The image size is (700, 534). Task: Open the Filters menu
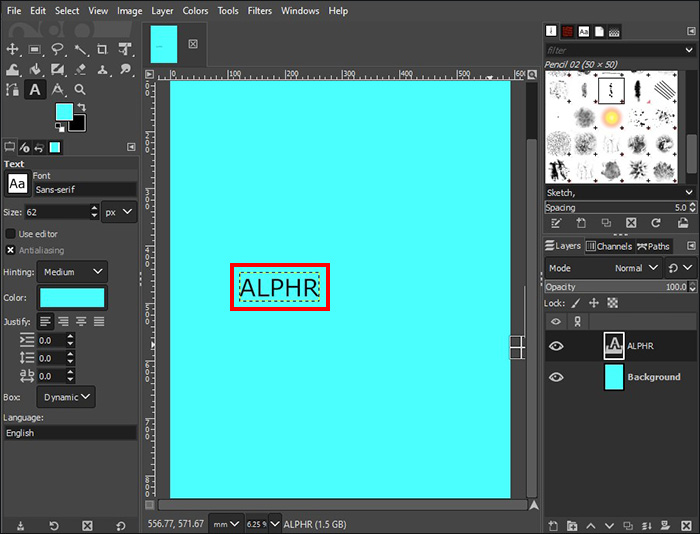(x=259, y=10)
